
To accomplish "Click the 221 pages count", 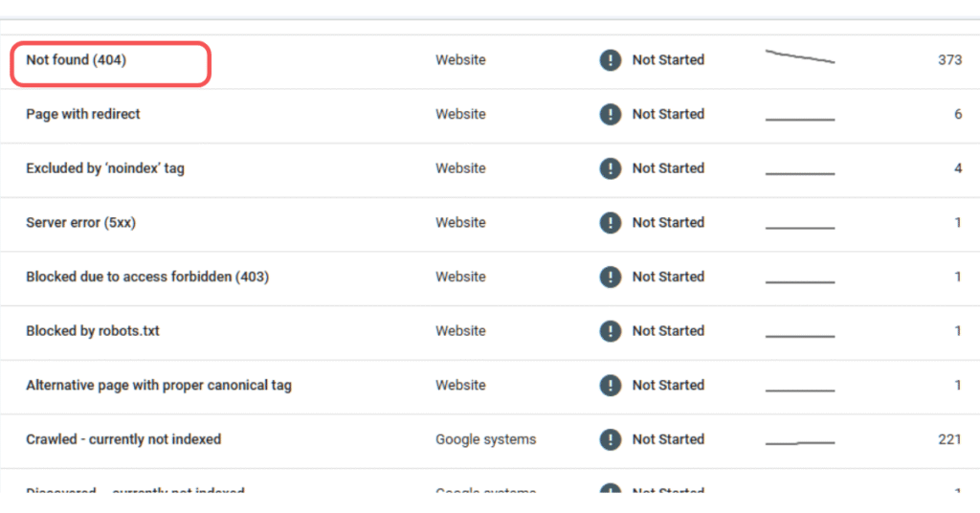I will click(949, 440).
